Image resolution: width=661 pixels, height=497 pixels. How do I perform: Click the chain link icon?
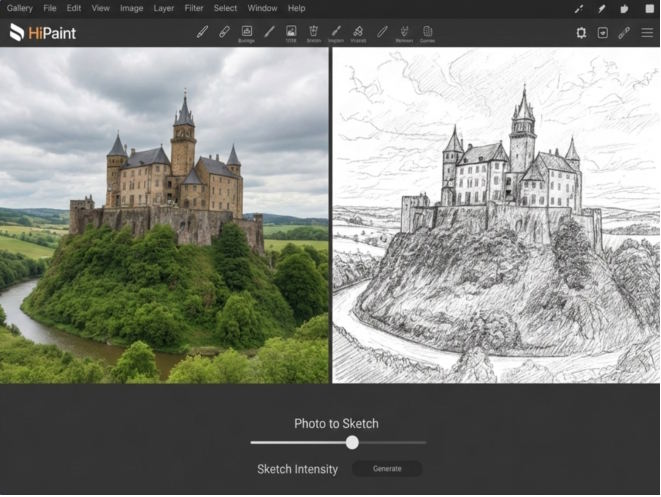(624, 32)
